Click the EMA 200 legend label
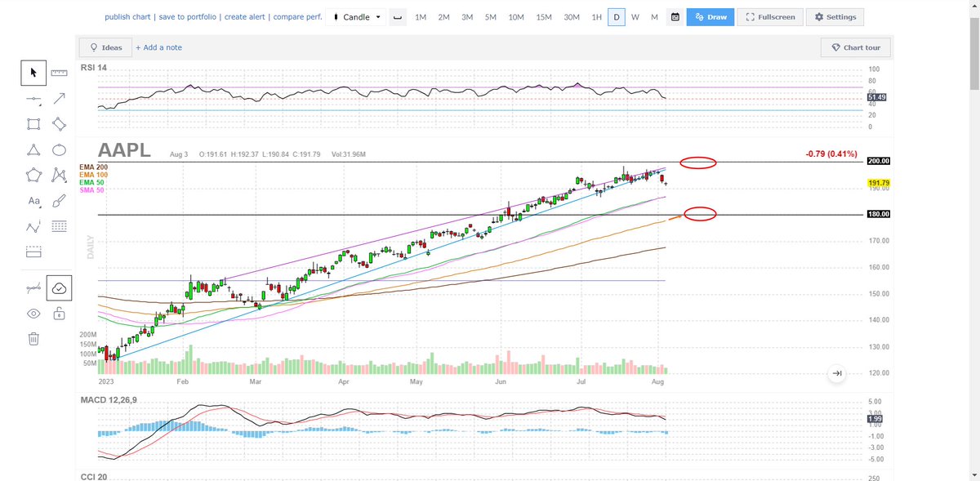Screen dimensions: 980x481 (x=93, y=167)
